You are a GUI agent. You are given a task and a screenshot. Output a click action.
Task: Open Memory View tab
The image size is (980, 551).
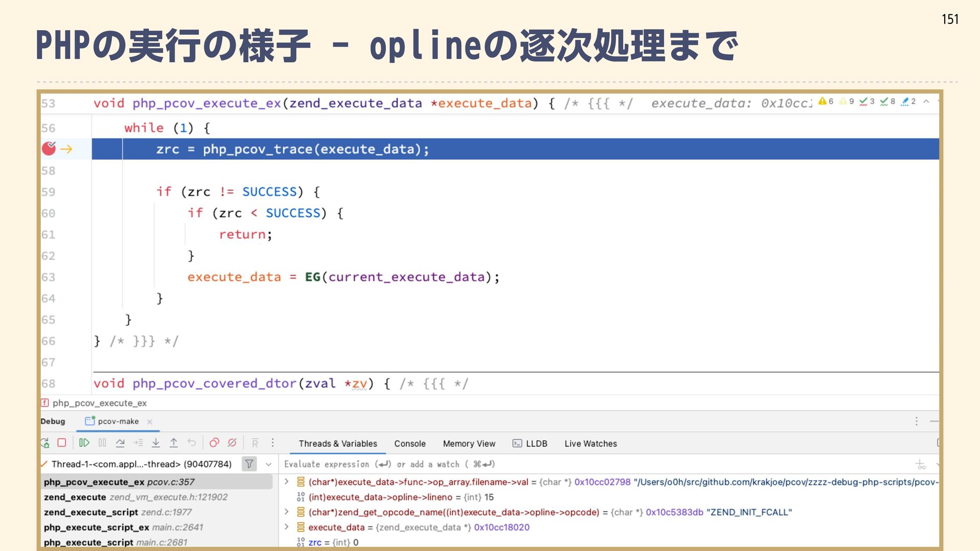(469, 443)
